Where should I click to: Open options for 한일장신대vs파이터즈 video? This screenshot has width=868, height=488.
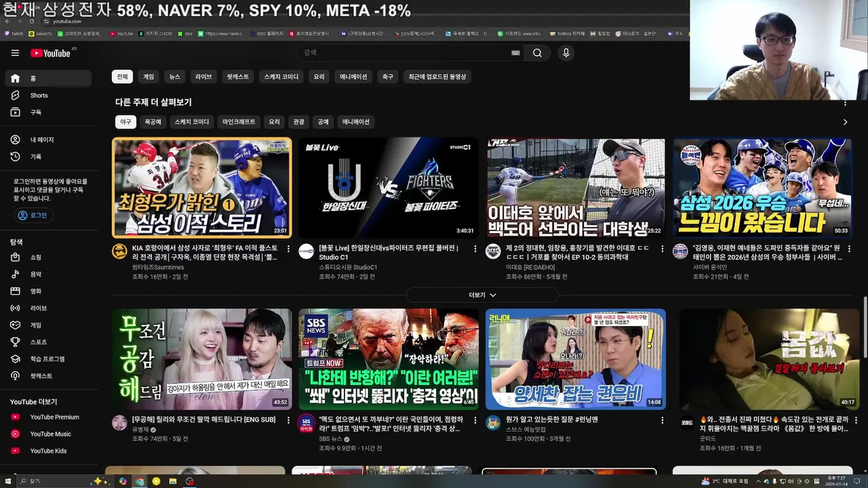[x=475, y=249]
